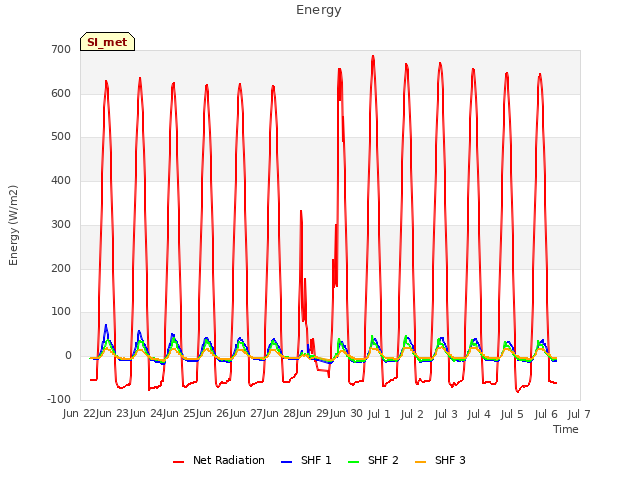The width and height of the screenshot is (640, 480).
Task: Click the 300 y-axis tick label
Action: (x=61, y=224)
